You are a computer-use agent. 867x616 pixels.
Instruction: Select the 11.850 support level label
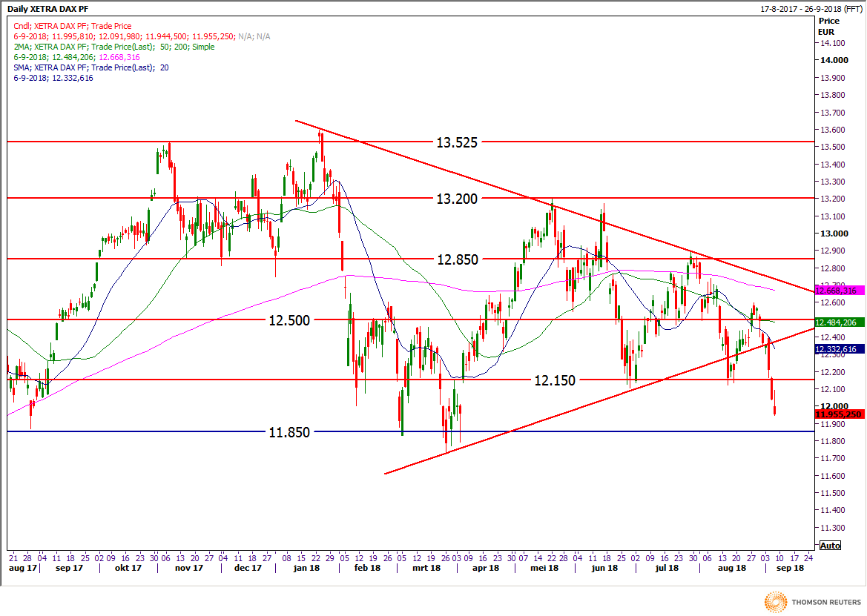(x=289, y=432)
